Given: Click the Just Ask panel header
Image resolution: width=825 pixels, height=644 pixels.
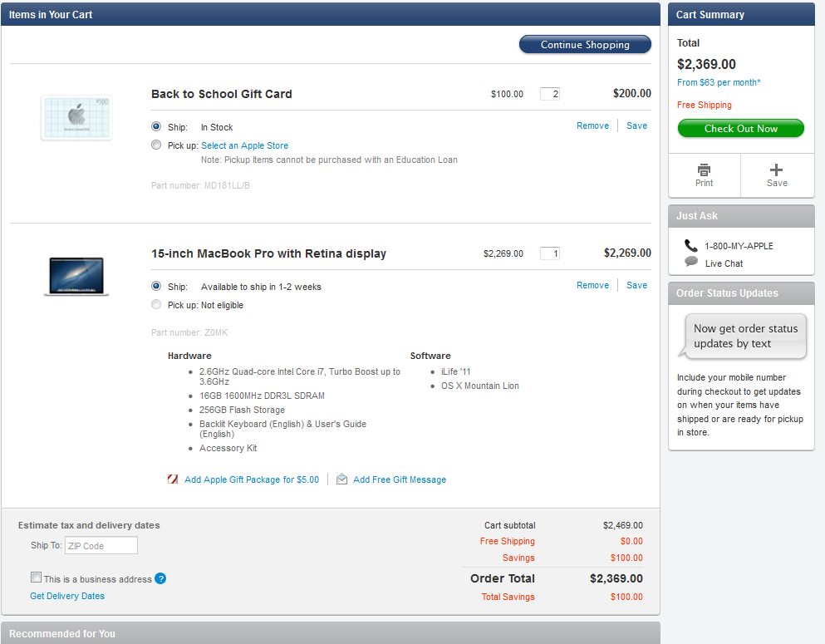Looking at the screenshot, I should point(741,216).
